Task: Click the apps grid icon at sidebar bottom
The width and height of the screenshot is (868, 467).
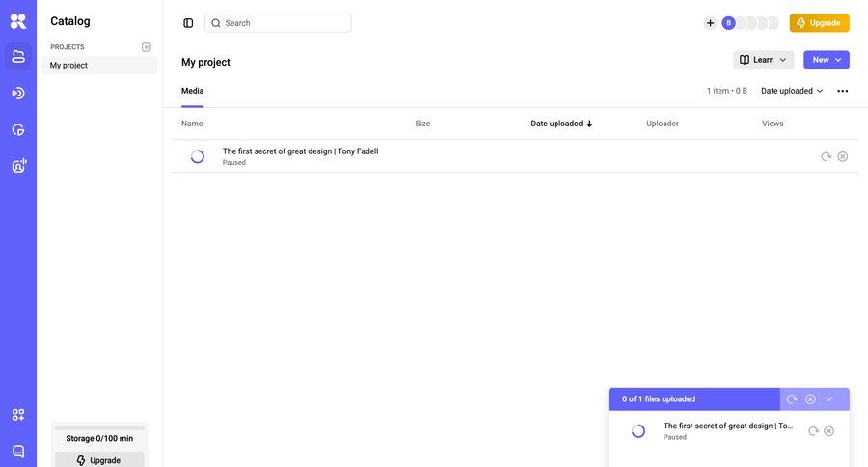Action: (x=18, y=415)
